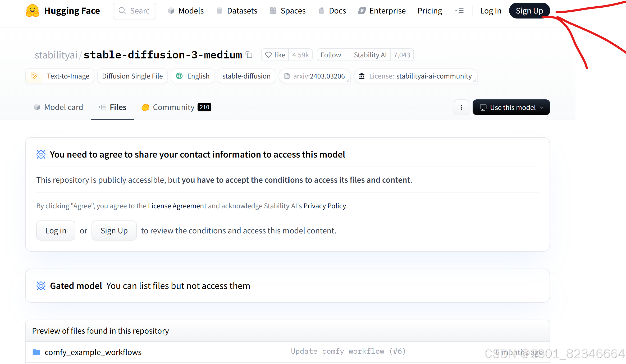Open the arxiv:2403.03206 paper tag
Viewport: 626px width, 364px height.
point(314,76)
